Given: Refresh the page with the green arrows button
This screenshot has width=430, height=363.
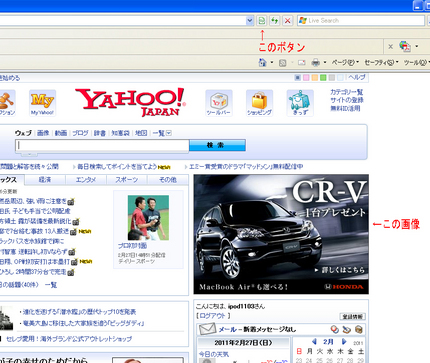Looking at the screenshot, I should coord(274,21).
